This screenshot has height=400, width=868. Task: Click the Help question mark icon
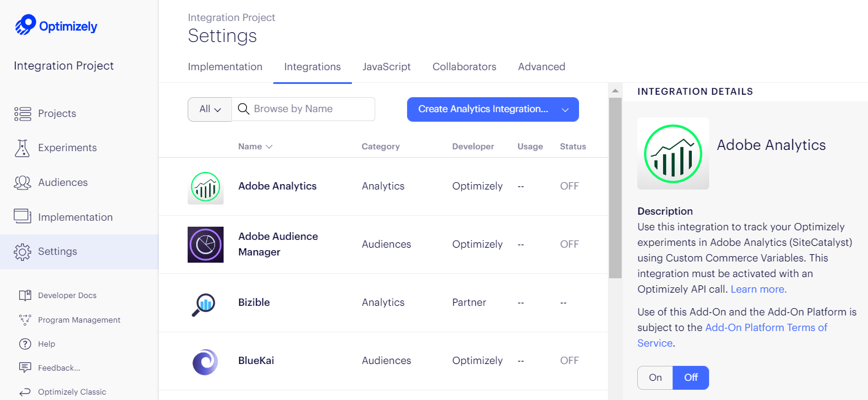(25, 344)
